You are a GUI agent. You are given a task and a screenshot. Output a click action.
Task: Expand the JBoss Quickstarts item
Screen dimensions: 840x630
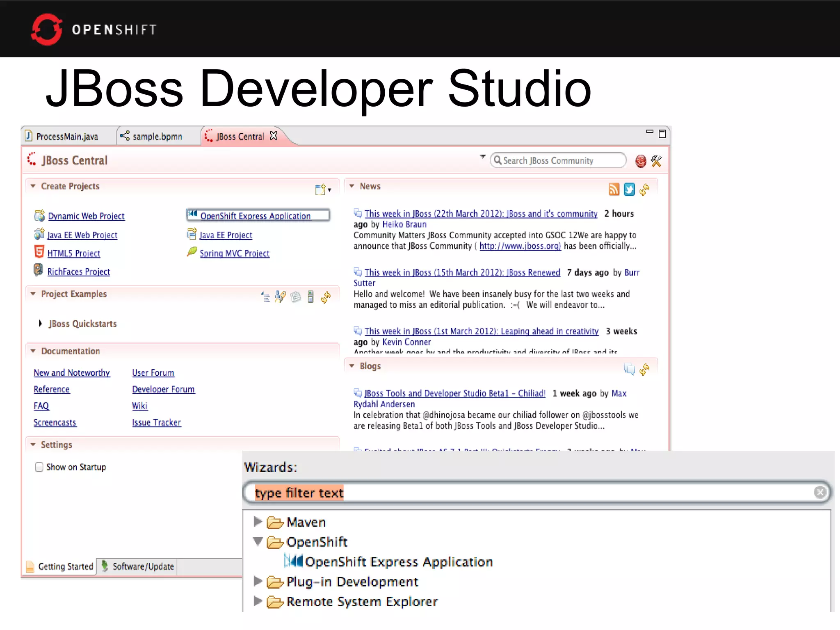[40, 324]
